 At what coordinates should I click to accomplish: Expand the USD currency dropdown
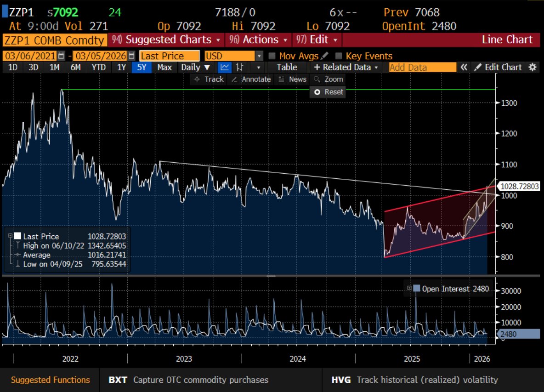pyautogui.click(x=259, y=56)
